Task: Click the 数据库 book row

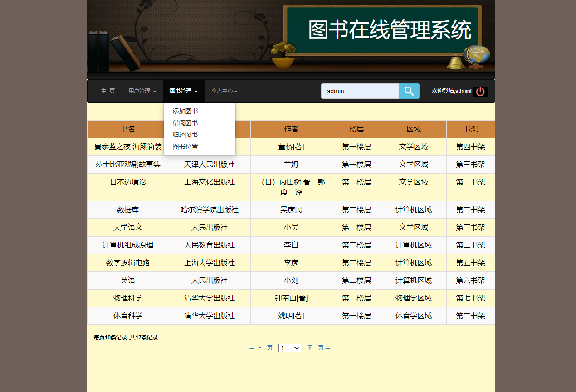Action: [x=128, y=209]
